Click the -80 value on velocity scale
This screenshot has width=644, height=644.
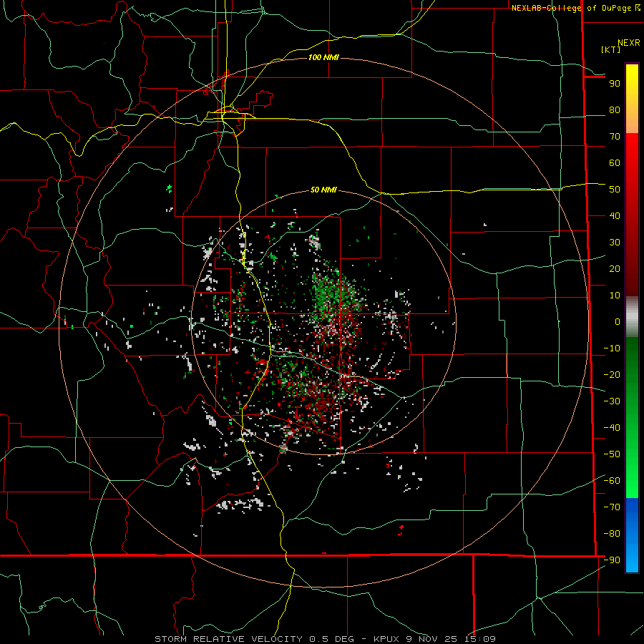click(x=612, y=534)
